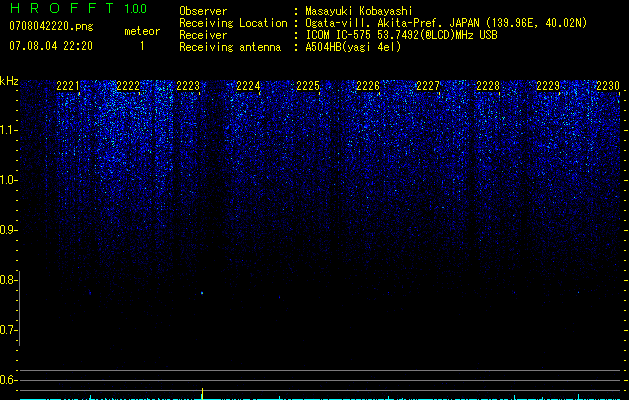Select the A504HB(yagi 4el) antenna text

tap(353, 47)
